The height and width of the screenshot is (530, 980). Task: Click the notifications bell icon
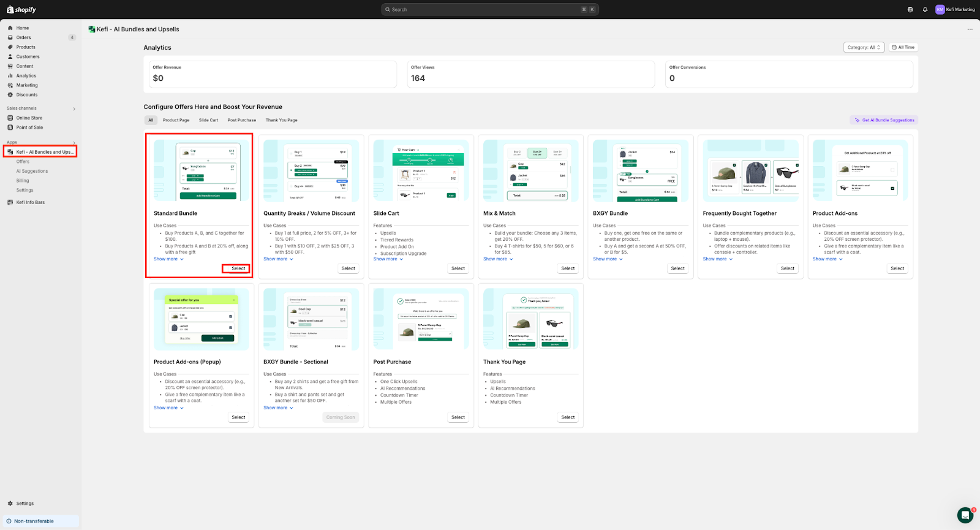coord(925,10)
